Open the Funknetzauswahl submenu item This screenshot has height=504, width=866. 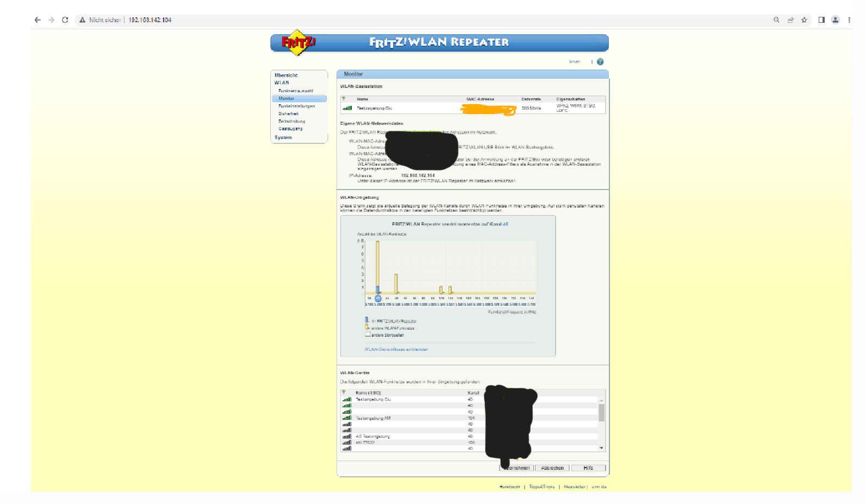296,91
